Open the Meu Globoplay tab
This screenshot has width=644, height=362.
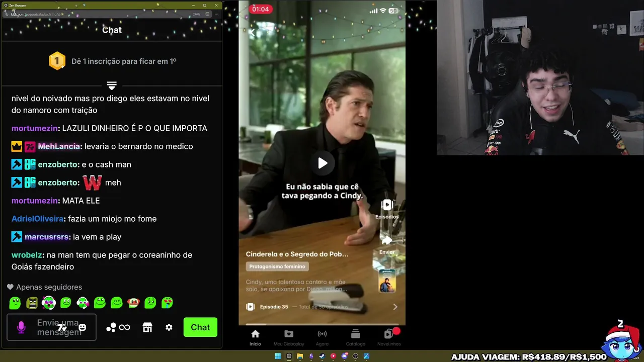[289, 337]
